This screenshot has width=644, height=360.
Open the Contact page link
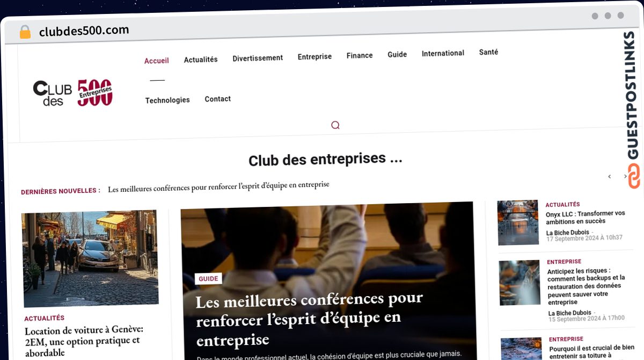click(x=218, y=99)
